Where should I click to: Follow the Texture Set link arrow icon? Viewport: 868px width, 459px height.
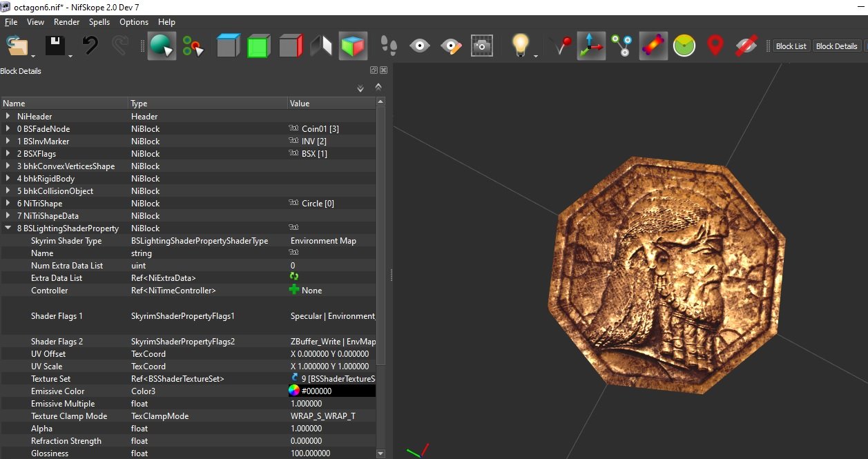tap(294, 379)
